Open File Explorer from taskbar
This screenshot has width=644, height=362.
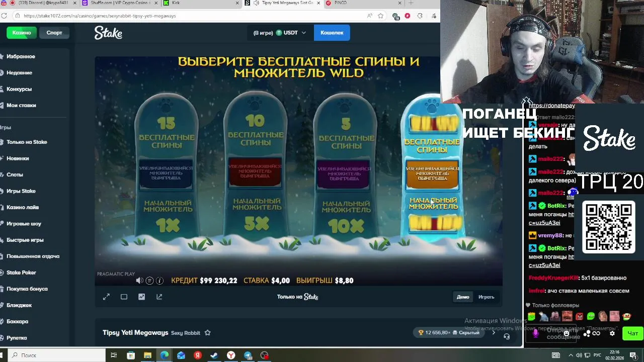click(147, 355)
